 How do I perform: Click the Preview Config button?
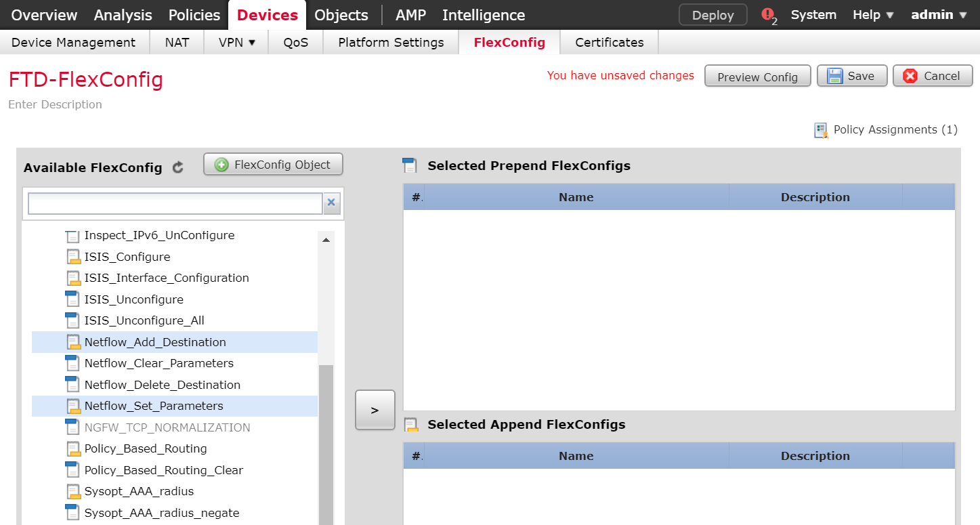pos(758,77)
